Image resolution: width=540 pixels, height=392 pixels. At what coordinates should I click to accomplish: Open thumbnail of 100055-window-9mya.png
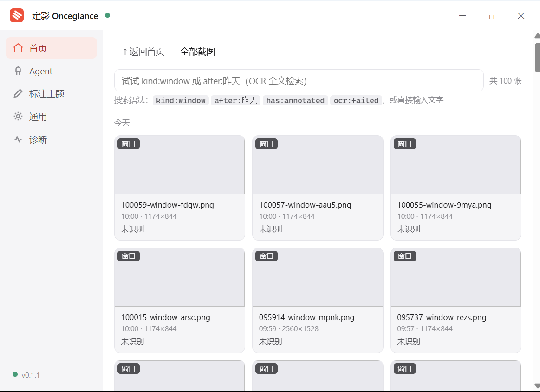click(456, 165)
